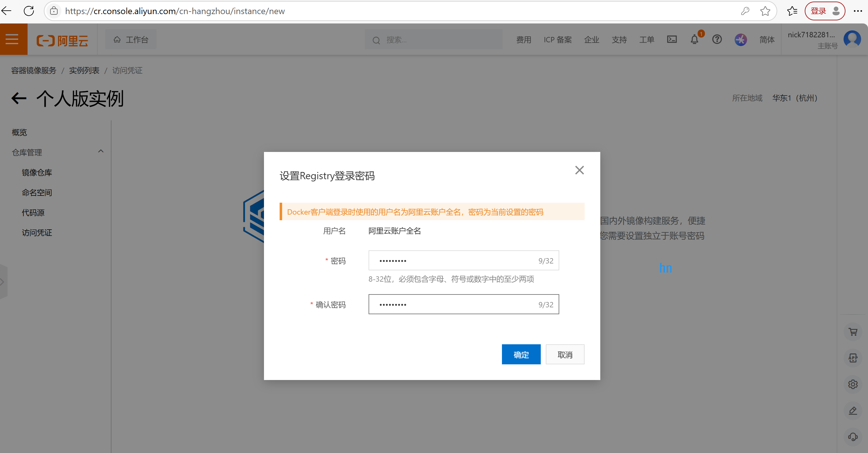Screen dimensions: 868x453
Task: Click the 取消 cancel button
Action: (x=565, y=355)
